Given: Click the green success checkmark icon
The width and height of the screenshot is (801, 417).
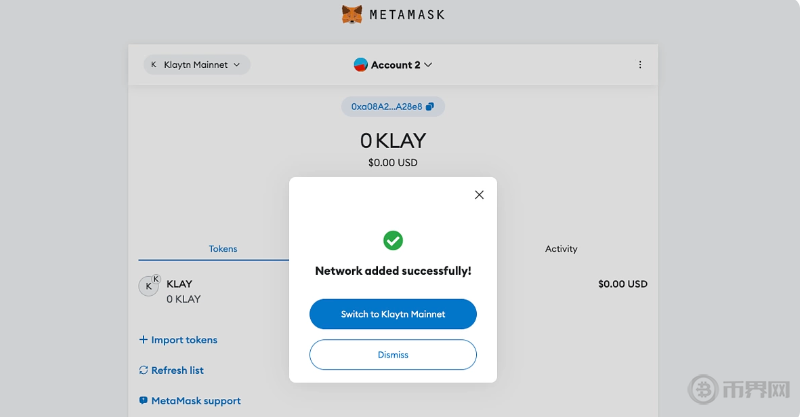Looking at the screenshot, I should click(393, 240).
